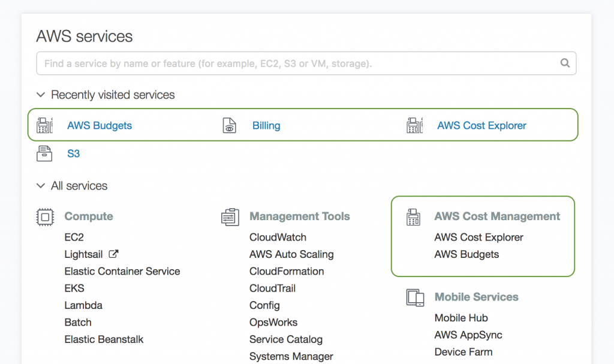Click the AWS Budgets icon in recents
The width and height of the screenshot is (614, 364).
(45, 125)
